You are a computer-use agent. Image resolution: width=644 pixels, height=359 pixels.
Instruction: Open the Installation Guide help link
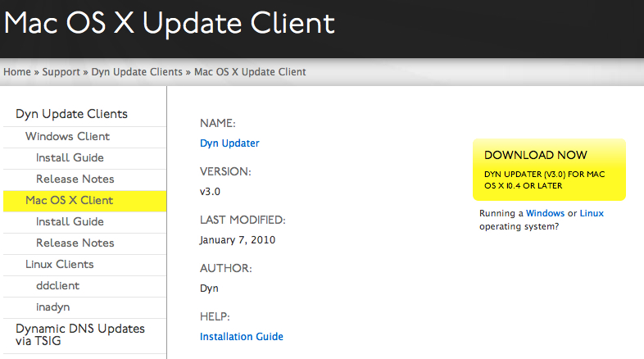(242, 337)
